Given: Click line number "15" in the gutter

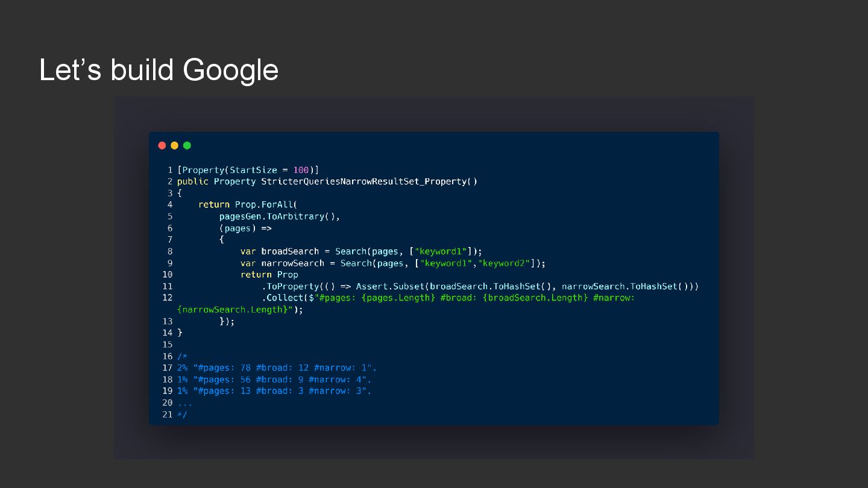Looking at the screenshot, I should click(168, 345).
